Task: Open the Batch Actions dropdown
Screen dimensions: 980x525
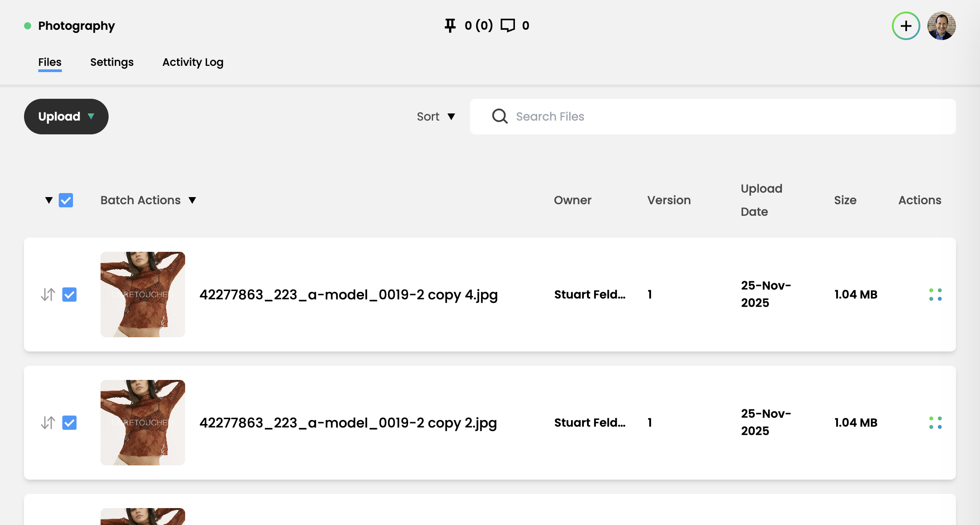Action: pyautogui.click(x=148, y=200)
